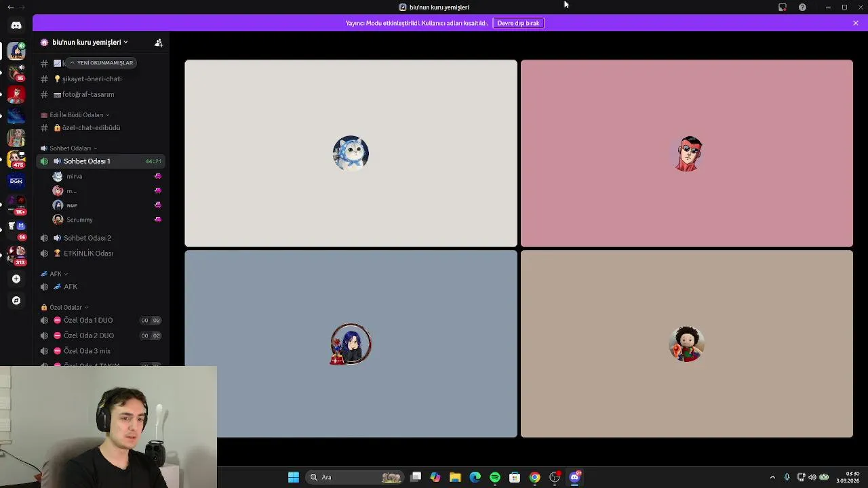Open the Help question mark icon
This screenshot has height=488, width=868.
point(802,7)
